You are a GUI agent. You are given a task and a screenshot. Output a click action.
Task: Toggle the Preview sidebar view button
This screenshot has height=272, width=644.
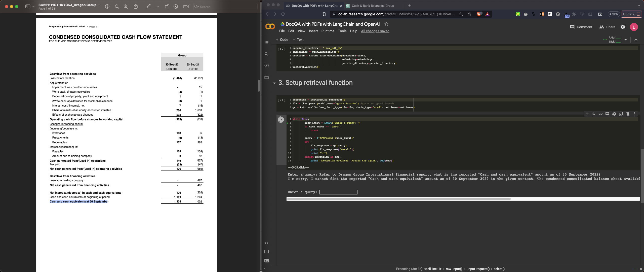click(28, 7)
